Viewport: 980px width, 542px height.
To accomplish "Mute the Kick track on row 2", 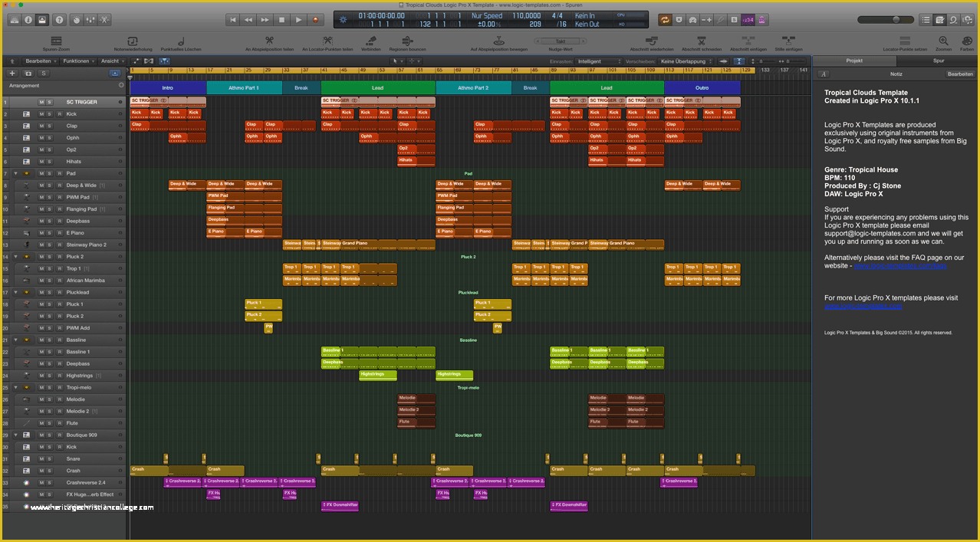I will click(x=41, y=114).
